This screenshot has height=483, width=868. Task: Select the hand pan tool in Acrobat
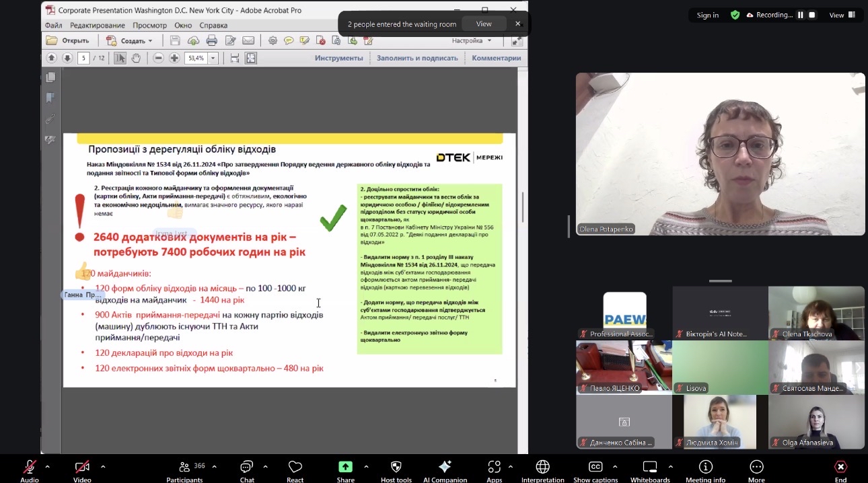click(x=137, y=58)
